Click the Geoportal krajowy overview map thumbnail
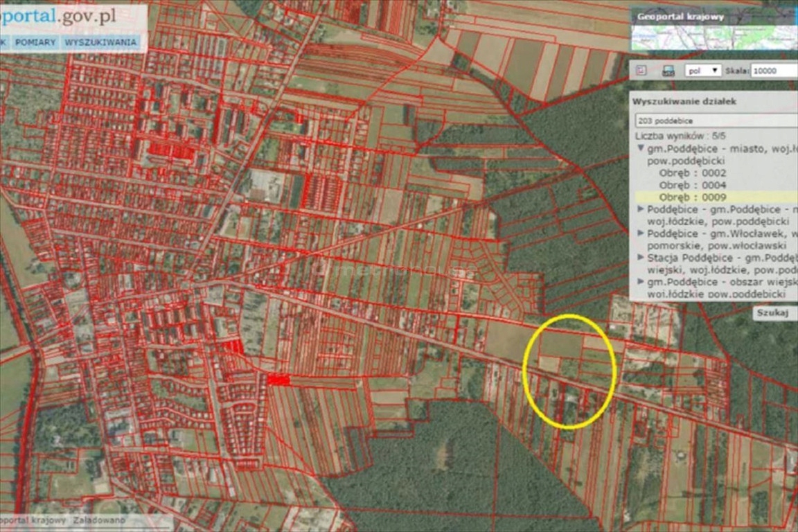This screenshot has width=798, height=532. point(714,37)
